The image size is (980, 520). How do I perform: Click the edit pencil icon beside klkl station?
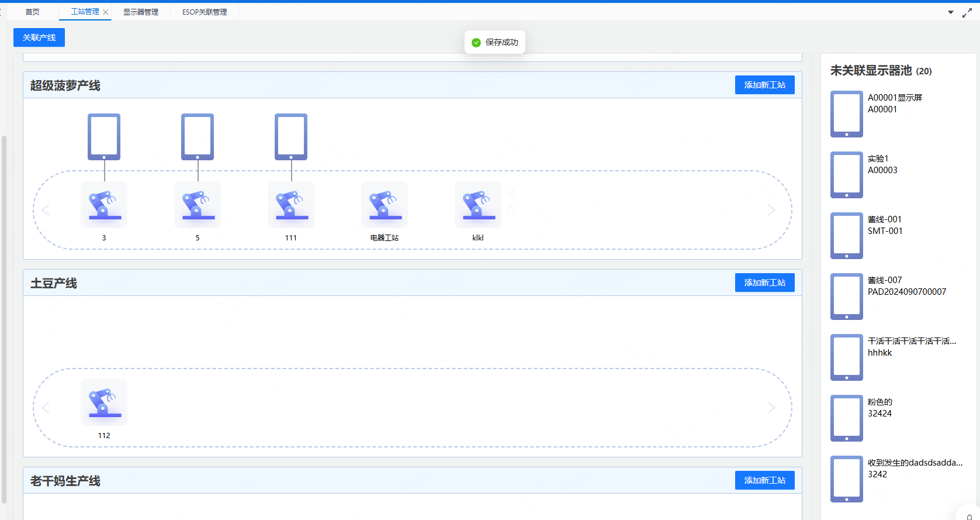pyautogui.click(x=511, y=193)
